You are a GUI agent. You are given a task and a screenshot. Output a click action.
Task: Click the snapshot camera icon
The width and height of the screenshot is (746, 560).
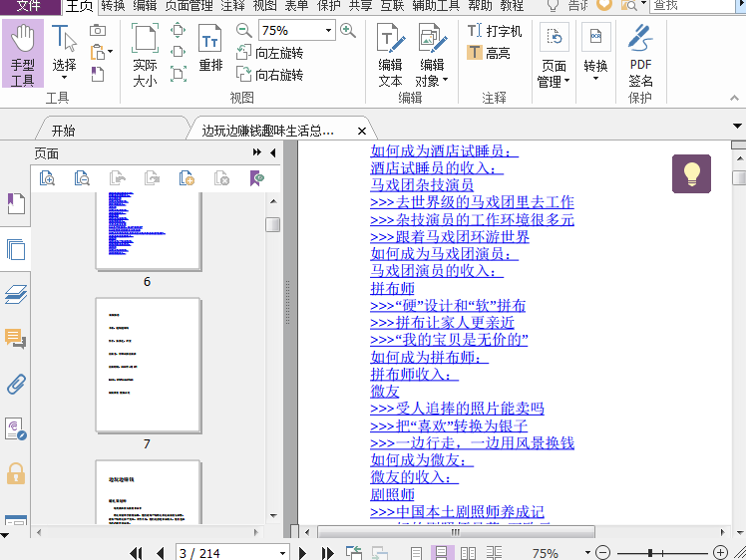[98, 31]
